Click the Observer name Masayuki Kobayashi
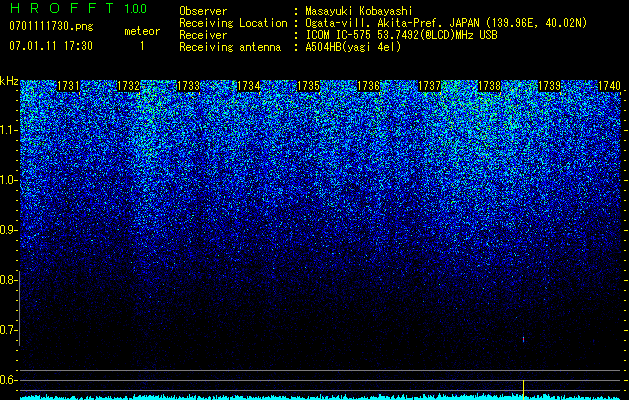 point(359,12)
